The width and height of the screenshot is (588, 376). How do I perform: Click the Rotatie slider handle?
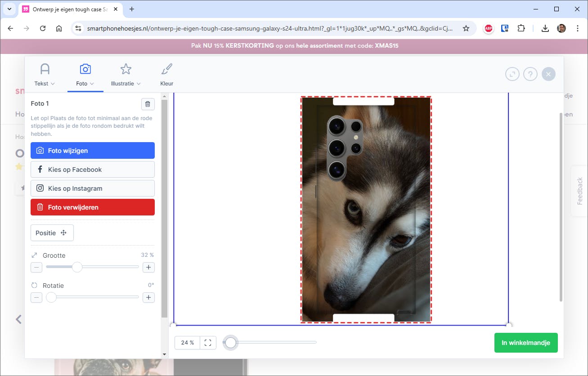point(51,297)
